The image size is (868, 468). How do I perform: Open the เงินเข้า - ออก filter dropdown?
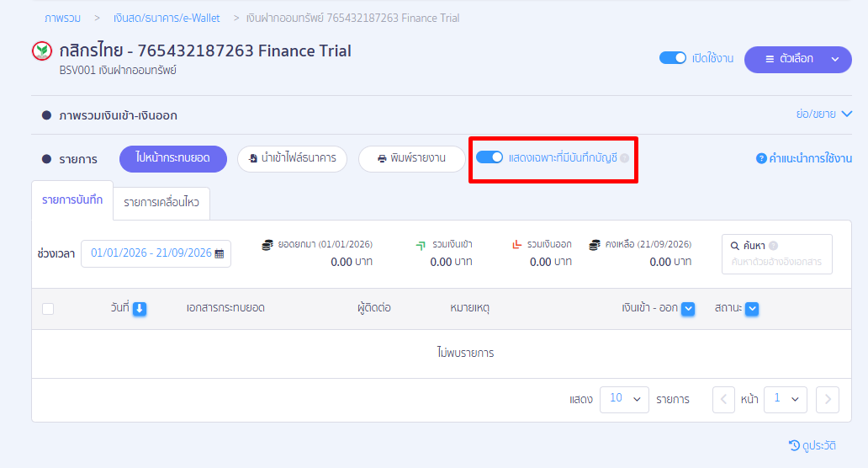(x=688, y=308)
